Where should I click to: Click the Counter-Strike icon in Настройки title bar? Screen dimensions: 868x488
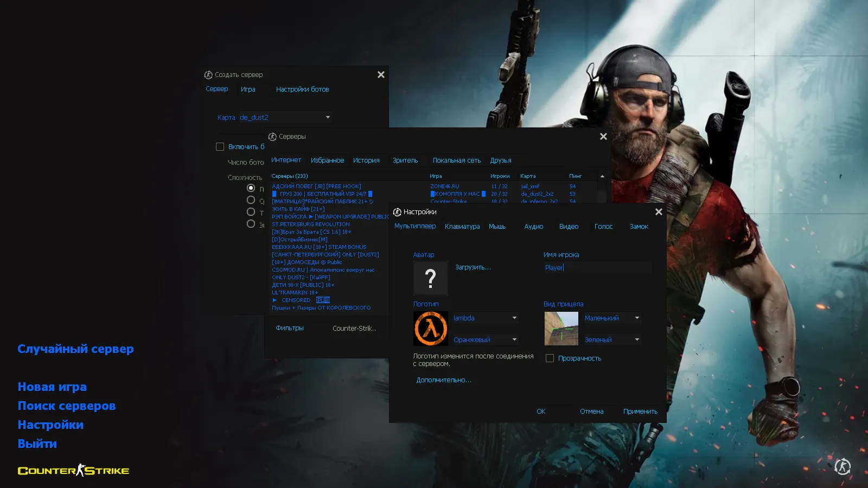[x=397, y=212]
